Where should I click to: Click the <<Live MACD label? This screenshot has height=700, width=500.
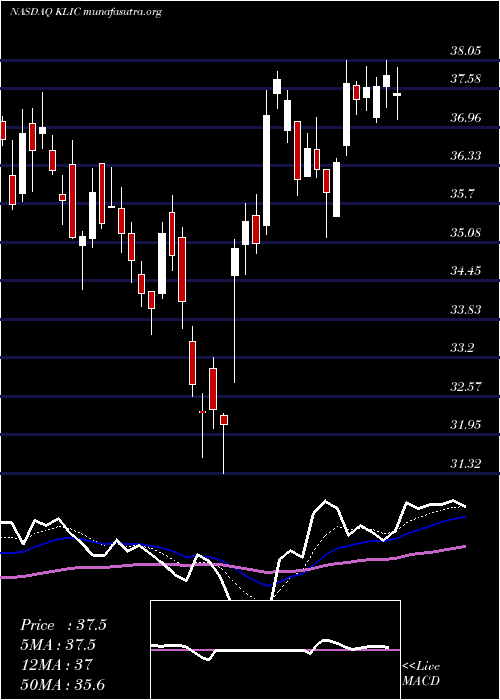pyautogui.click(x=421, y=674)
